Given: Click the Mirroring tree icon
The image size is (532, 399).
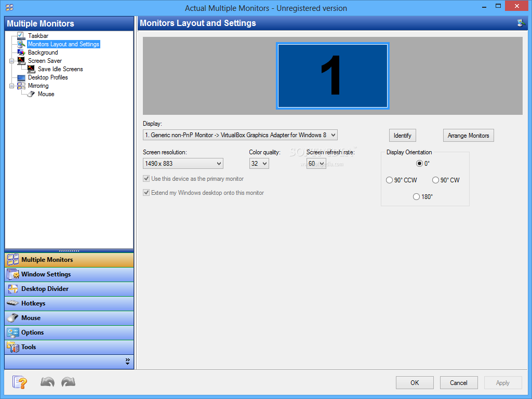Looking at the screenshot, I should [x=21, y=86].
